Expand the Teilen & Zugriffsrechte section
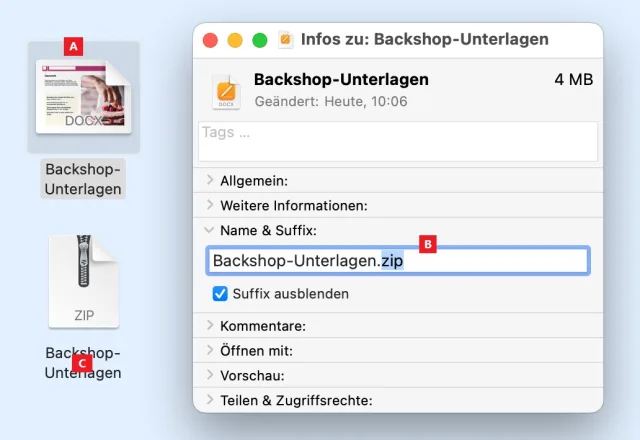 pyautogui.click(x=210, y=399)
